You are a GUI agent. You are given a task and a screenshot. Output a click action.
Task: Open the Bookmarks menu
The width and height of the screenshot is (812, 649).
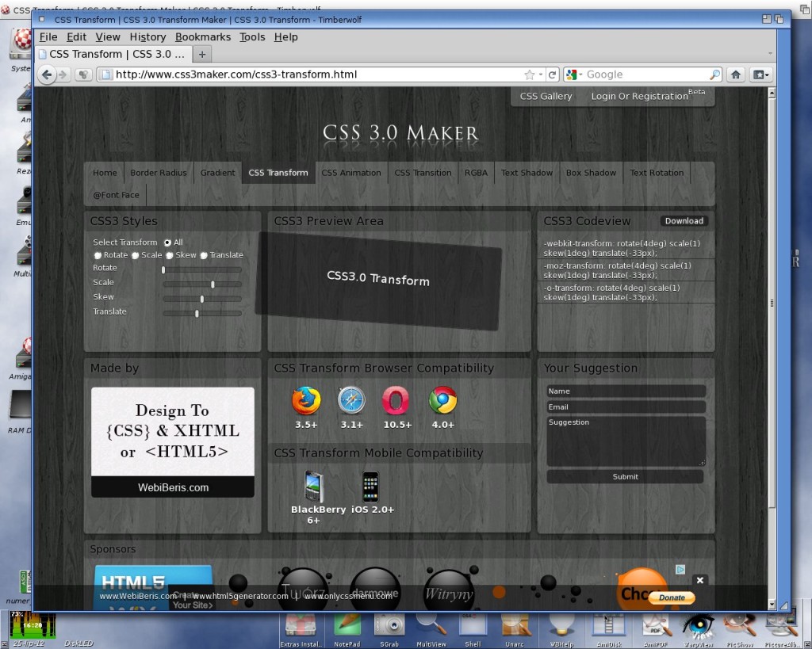coord(203,36)
